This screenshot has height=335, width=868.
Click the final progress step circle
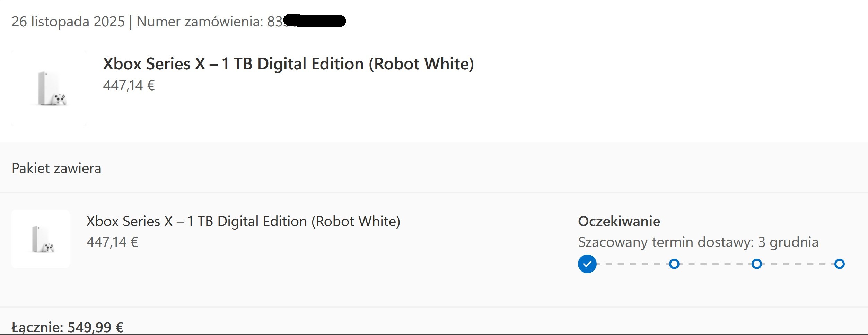pyautogui.click(x=839, y=264)
